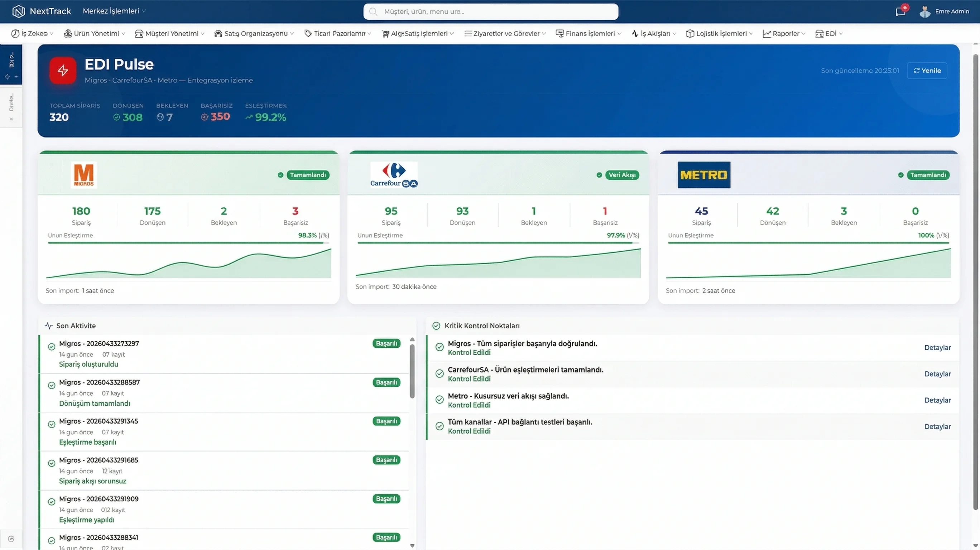This screenshot has height=550, width=980.
Task: Click the Migros logo thumbnail
Action: [84, 175]
